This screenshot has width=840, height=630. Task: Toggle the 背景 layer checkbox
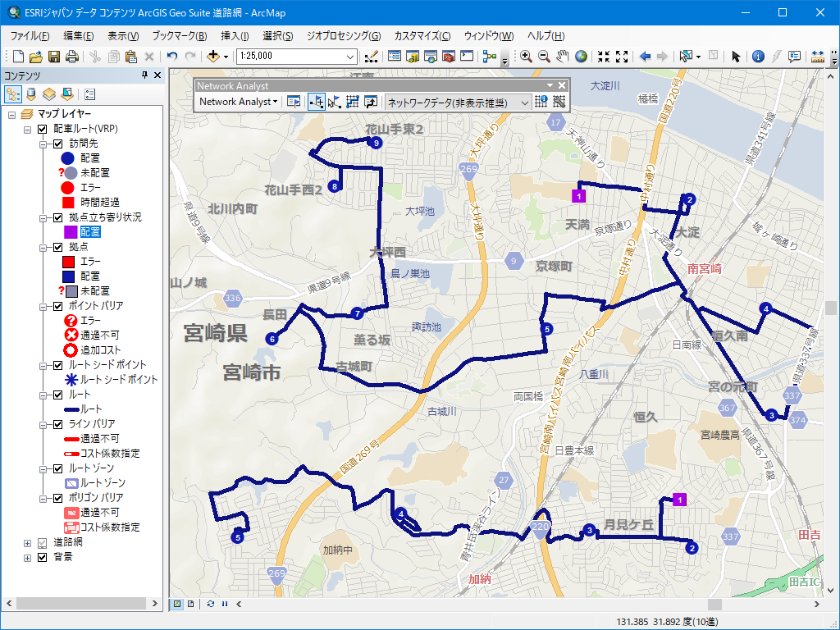[43, 558]
